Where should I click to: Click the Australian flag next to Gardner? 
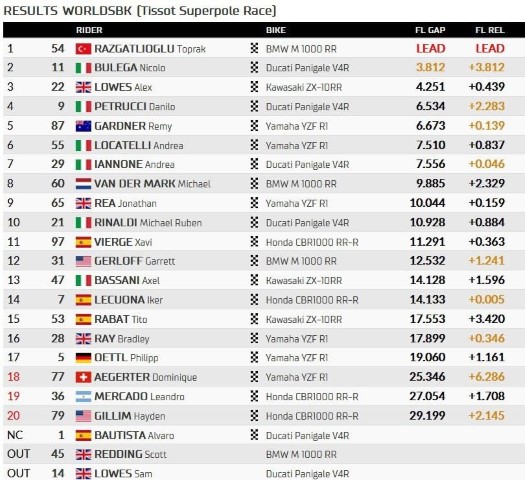(x=83, y=126)
